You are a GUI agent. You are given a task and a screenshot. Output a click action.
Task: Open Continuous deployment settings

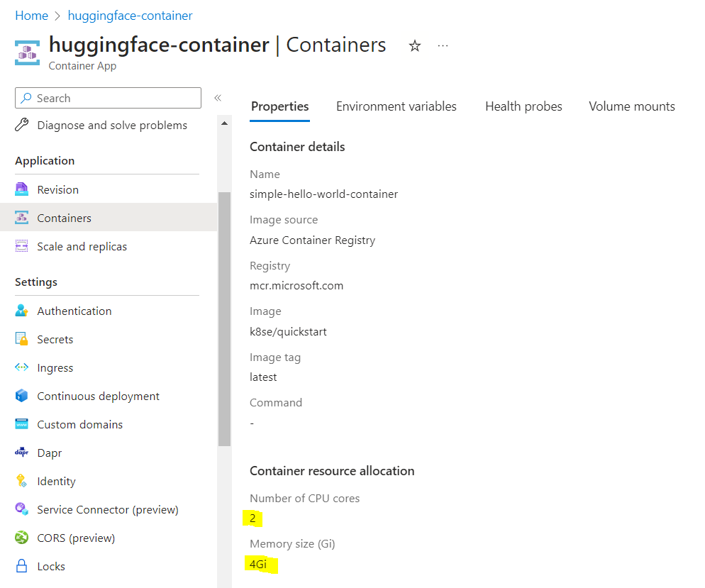(x=22, y=396)
